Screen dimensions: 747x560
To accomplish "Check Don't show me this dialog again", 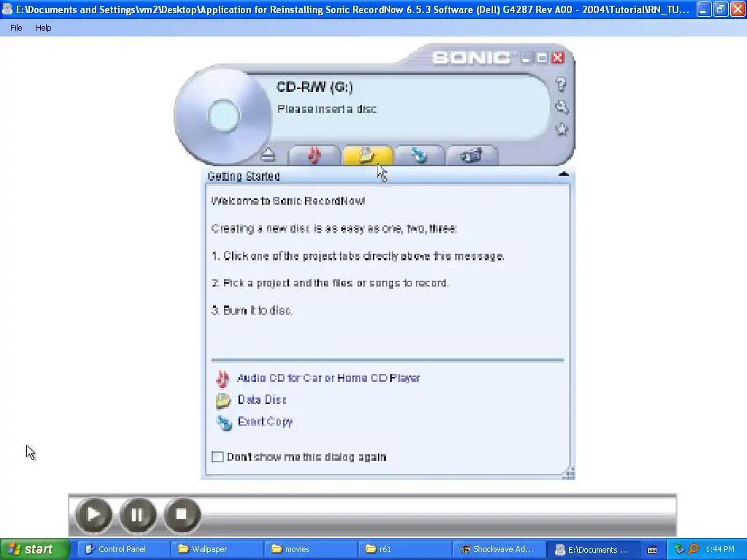I will 217,456.
